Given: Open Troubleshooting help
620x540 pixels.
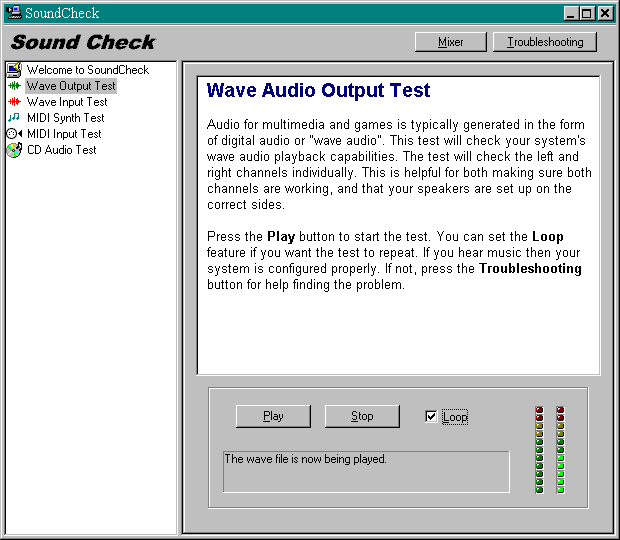Looking at the screenshot, I should (545, 42).
